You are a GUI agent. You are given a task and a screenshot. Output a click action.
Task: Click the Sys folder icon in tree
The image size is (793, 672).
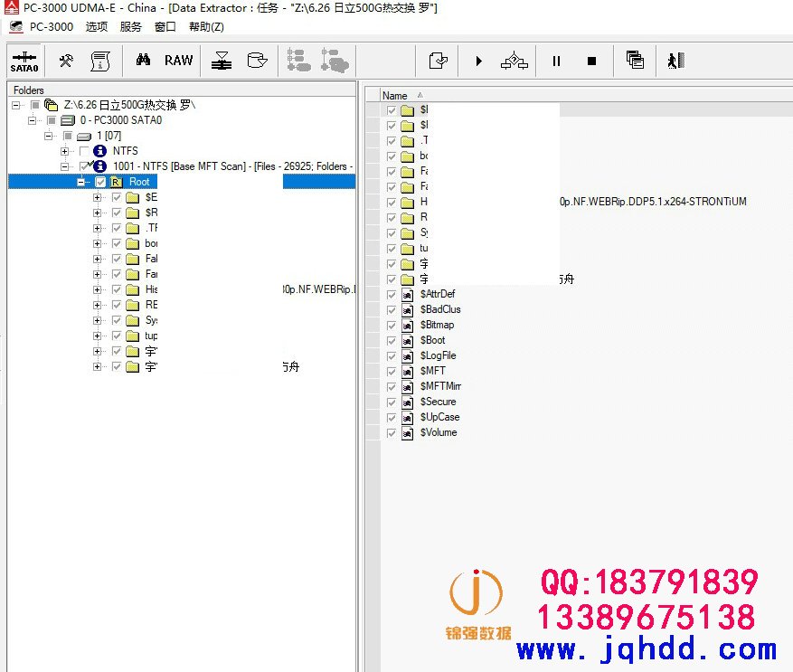[133, 320]
